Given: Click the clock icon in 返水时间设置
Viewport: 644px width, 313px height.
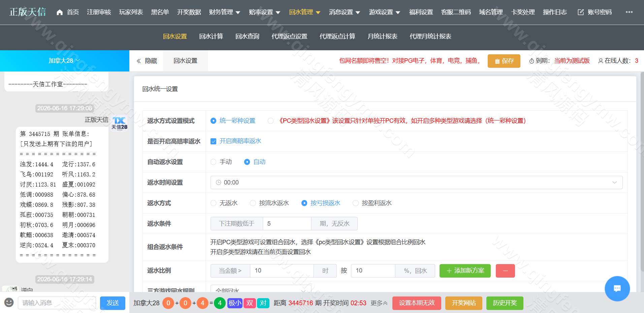Looking at the screenshot, I should pos(219,182).
